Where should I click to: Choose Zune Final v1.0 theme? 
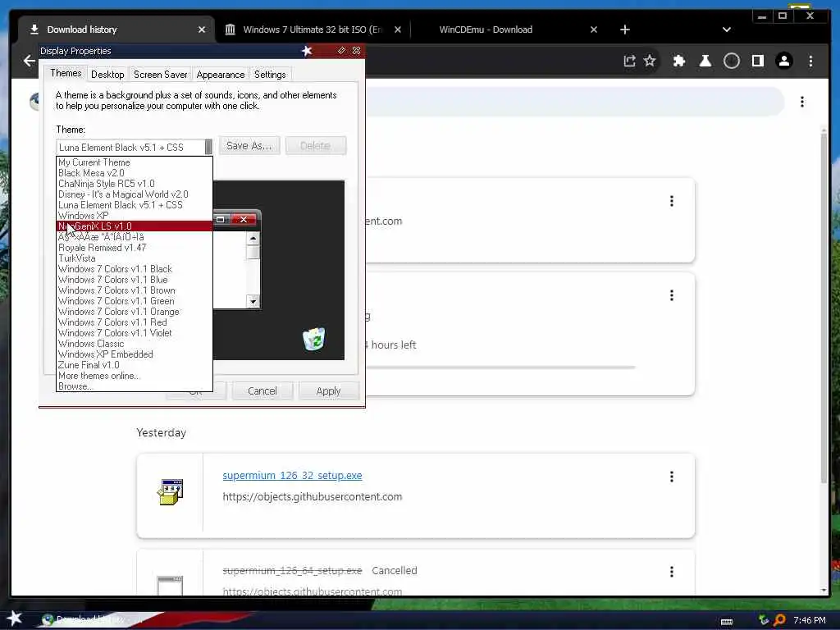[x=134, y=365]
